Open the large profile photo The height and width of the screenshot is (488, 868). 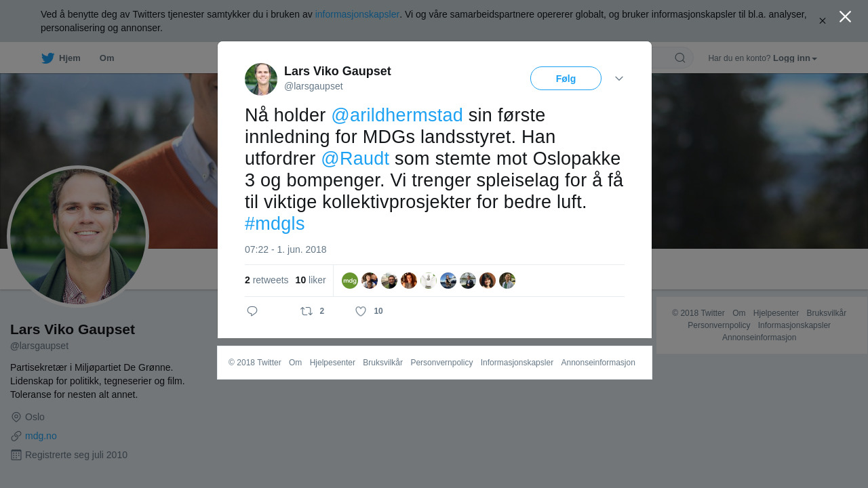coord(78,237)
